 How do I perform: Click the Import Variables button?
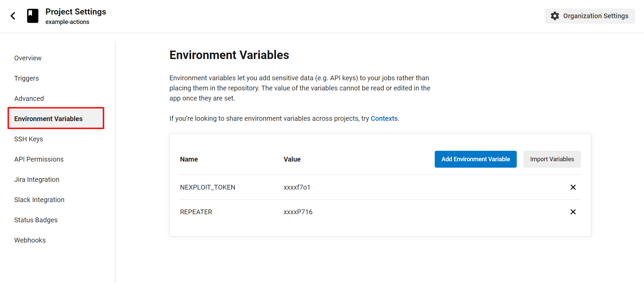(x=552, y=159)
